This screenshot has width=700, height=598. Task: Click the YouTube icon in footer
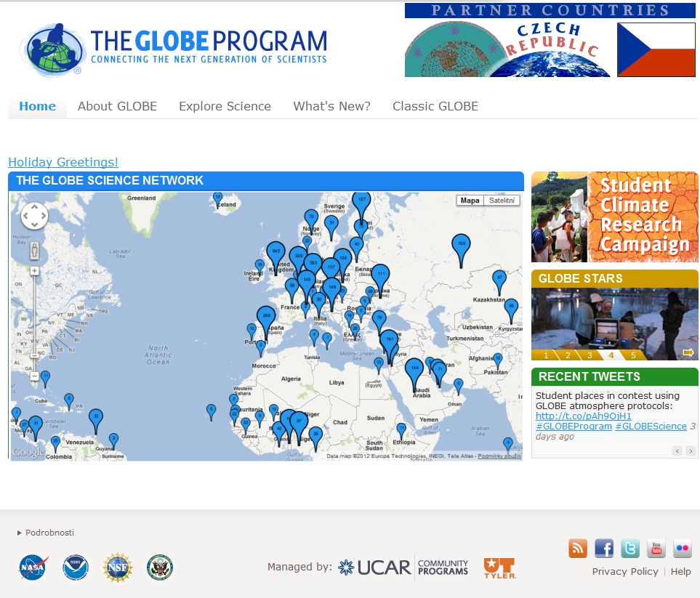click(656, 549)
